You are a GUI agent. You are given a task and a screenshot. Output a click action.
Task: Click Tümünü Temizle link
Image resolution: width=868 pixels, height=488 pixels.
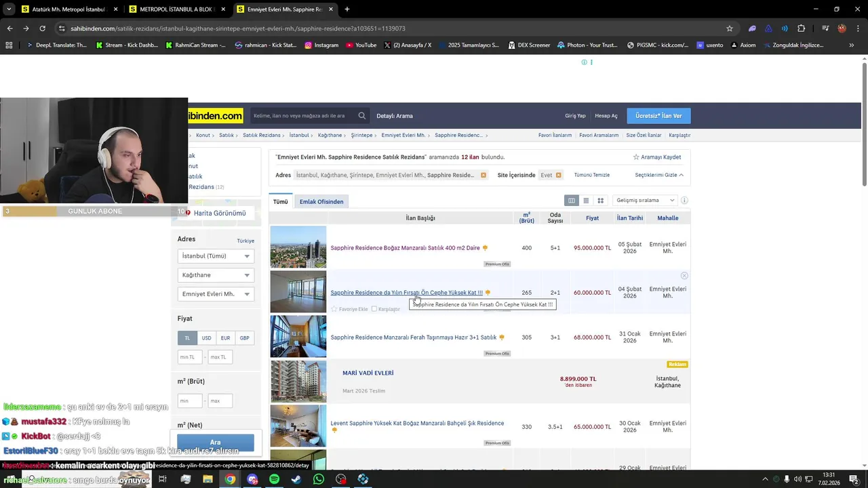coord(592,175)
